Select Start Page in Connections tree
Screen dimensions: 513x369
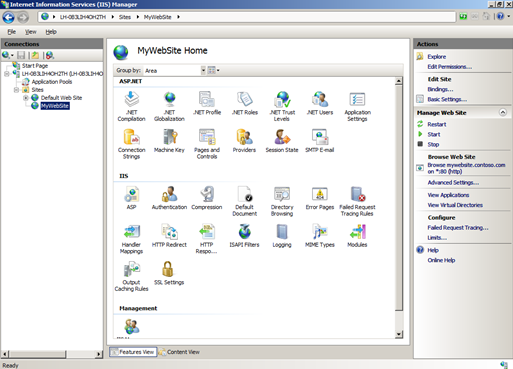coord(35,66)
